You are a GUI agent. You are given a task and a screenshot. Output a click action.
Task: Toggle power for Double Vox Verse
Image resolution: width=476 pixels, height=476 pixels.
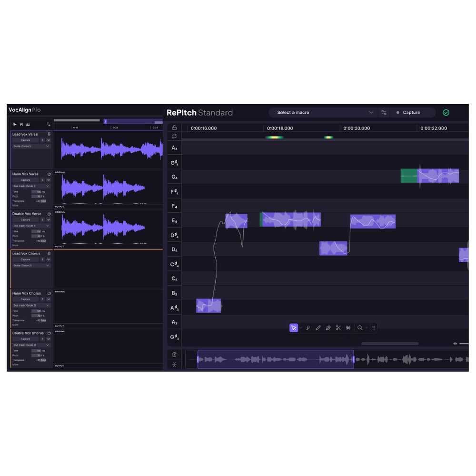pyautogui.click(x=49, y=214)
